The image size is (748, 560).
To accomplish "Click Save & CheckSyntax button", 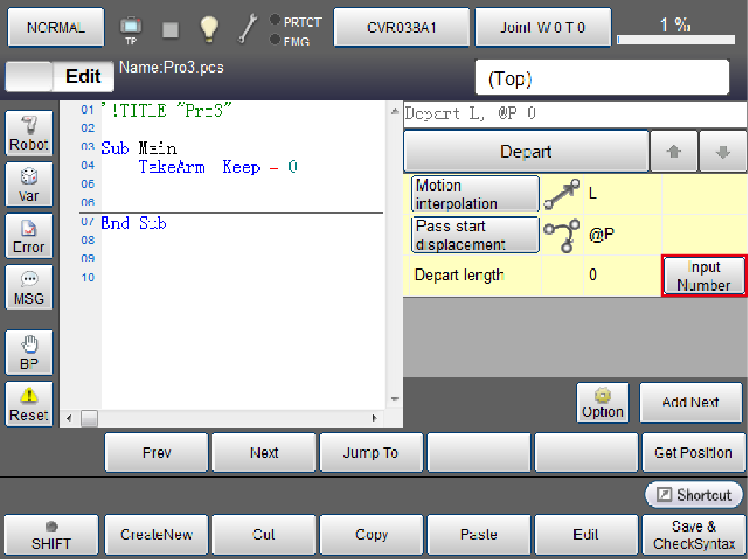I will point(693,535).
